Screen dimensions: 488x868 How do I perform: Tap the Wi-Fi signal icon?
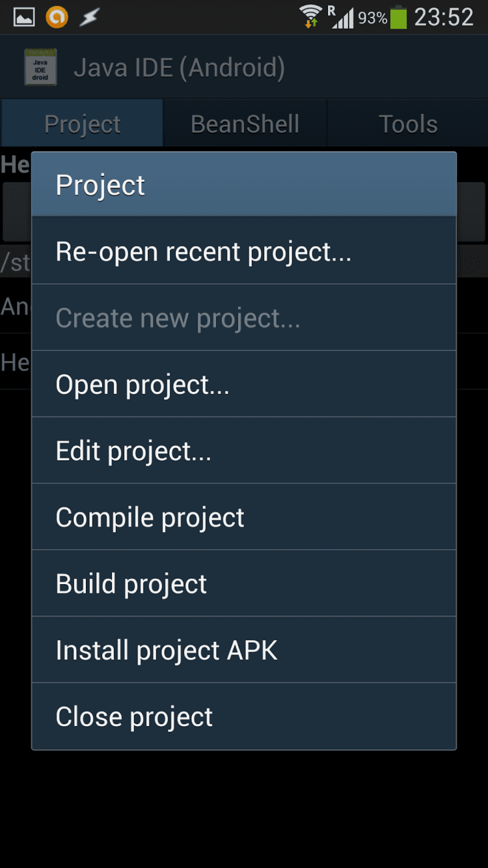pyautogui.click(x=311, y=16)
